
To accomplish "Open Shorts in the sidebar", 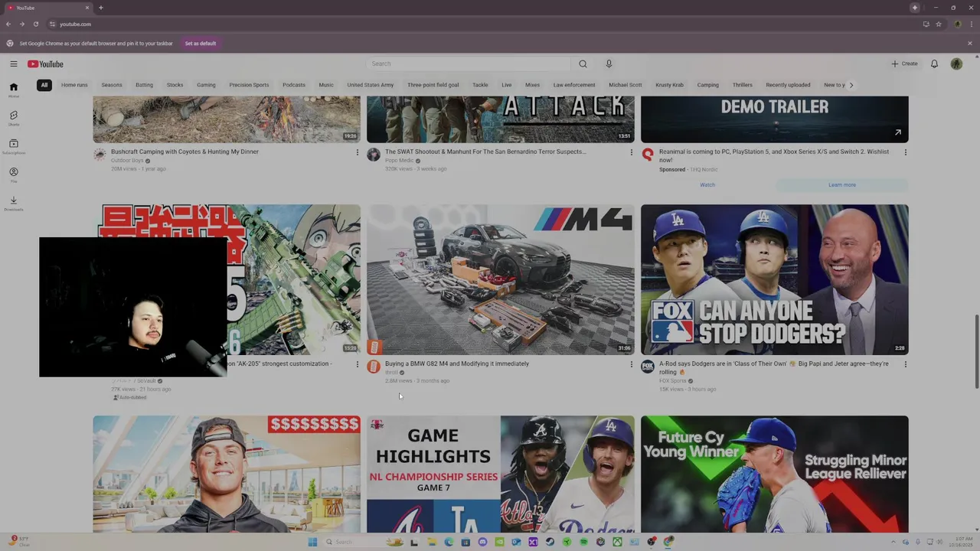I will [13, 118].
